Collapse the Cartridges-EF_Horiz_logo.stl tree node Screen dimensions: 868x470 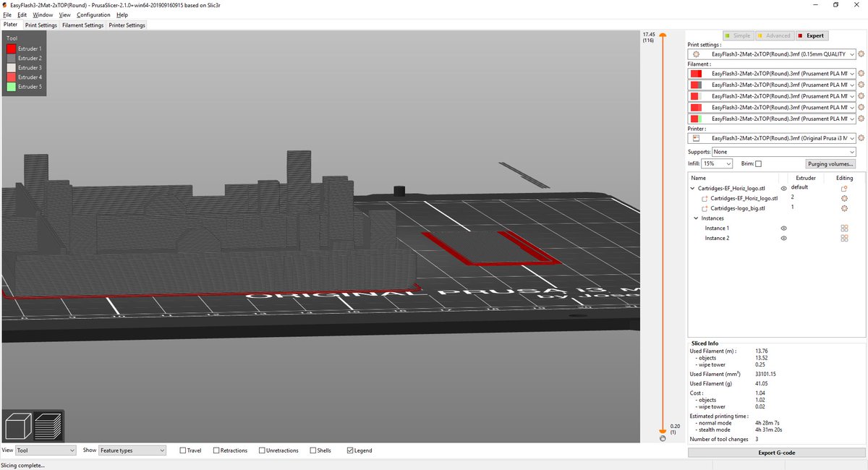tap(693, 188)
